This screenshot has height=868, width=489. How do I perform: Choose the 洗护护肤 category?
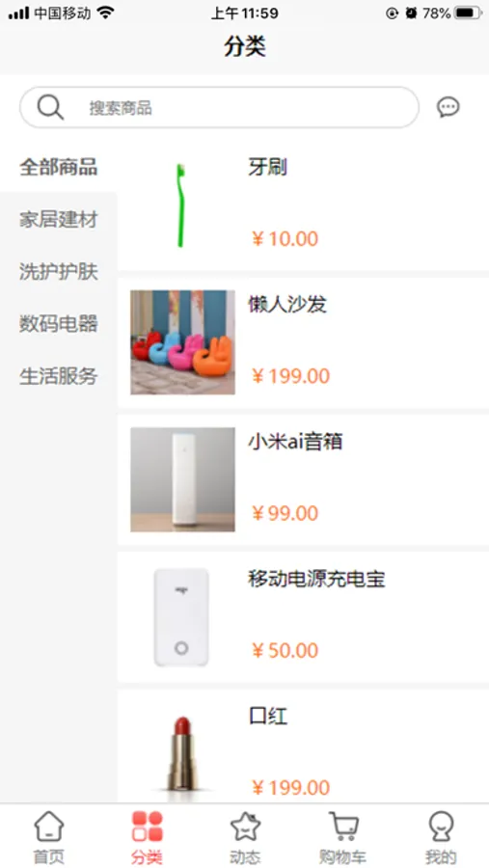[59, 271]
